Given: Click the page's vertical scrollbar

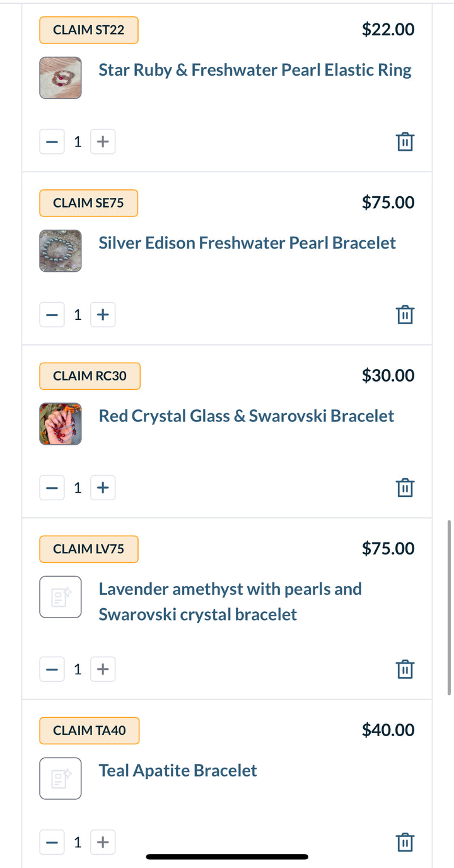Looking at the screenshot, I should click(449, 607).
